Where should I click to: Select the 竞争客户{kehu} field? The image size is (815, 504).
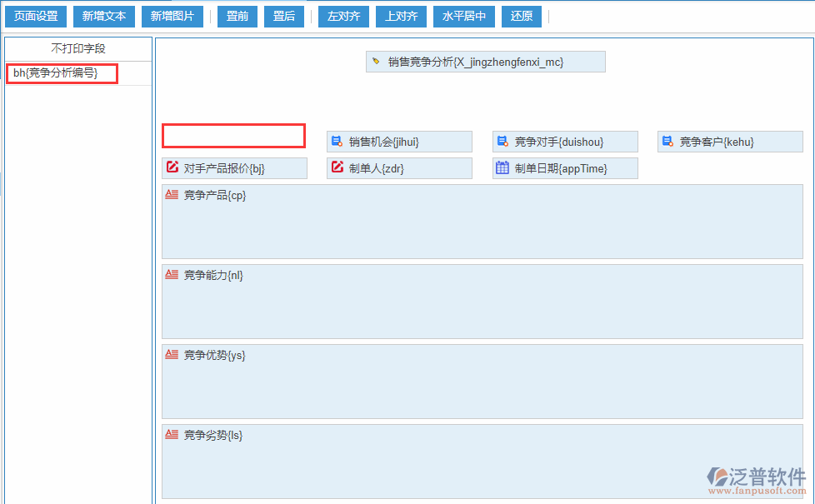click(730, 142)
